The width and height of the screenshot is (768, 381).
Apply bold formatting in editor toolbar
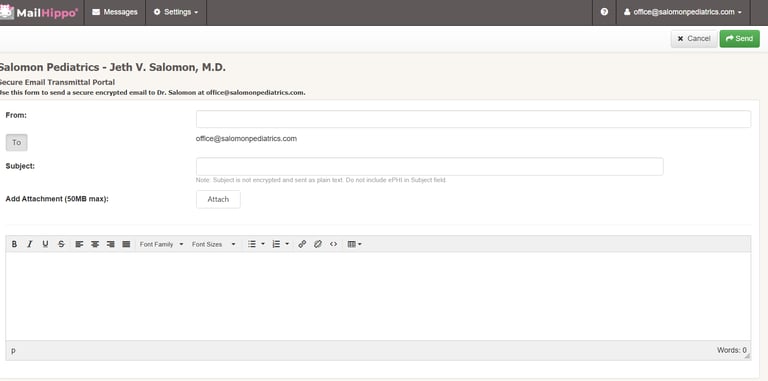[x=14, y=244]
